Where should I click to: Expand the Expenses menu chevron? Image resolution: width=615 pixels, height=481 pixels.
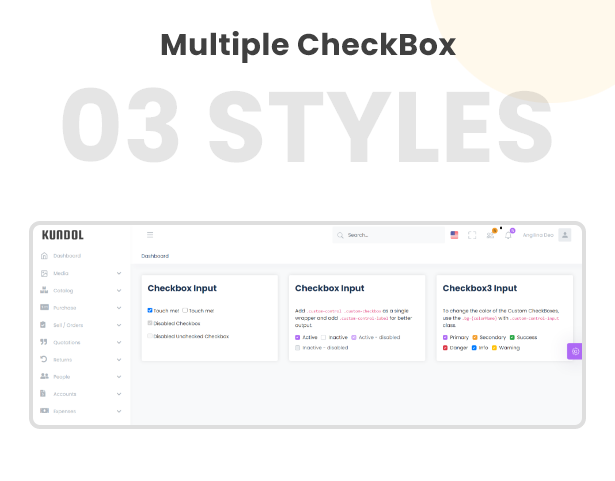(119, 411)
